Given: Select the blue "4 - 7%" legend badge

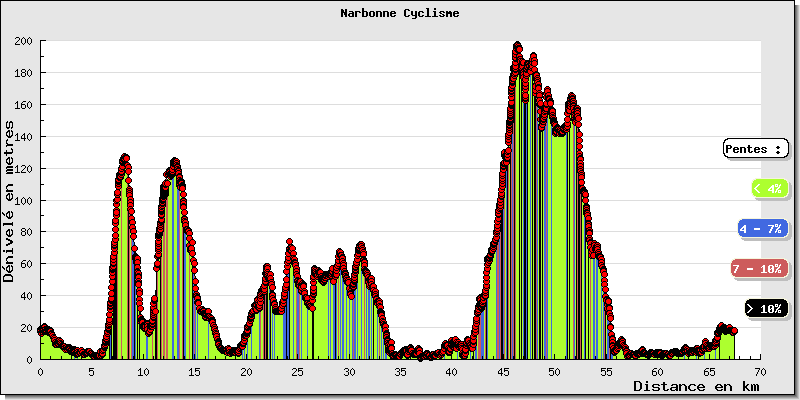Looking at the screenshot, I should coord(762,229).
